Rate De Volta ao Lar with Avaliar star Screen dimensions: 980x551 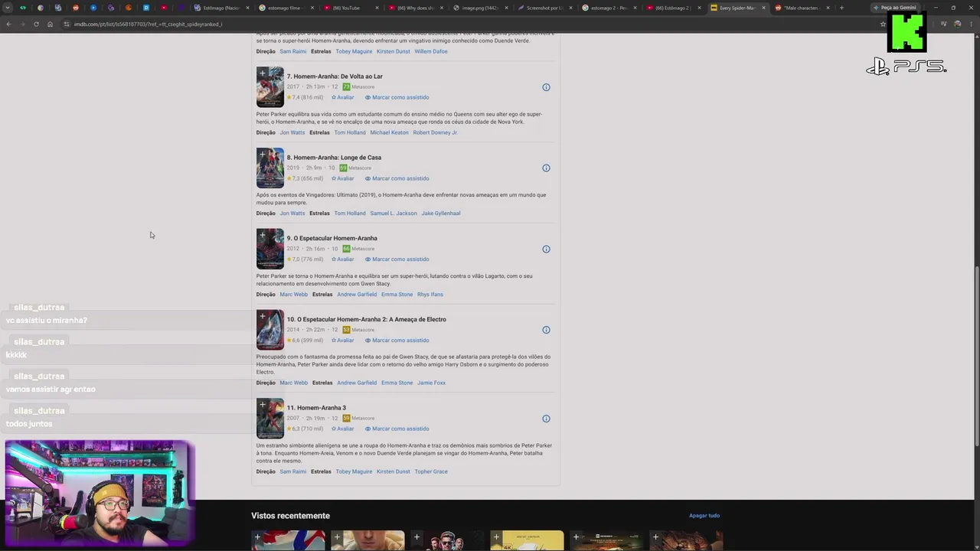[342, 98]
